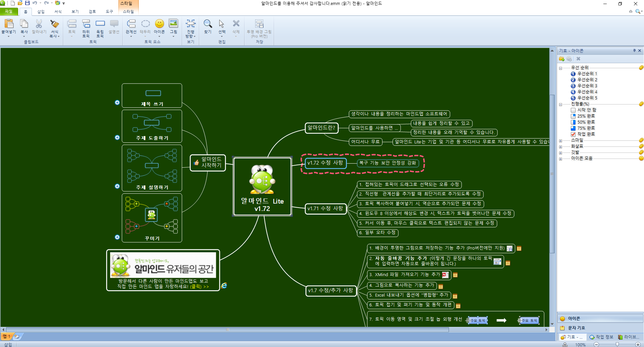Viewport: 644px width, 347px height.
Task: Collapse the 꾸미기 topic toggle
Action: coord(117,237)
